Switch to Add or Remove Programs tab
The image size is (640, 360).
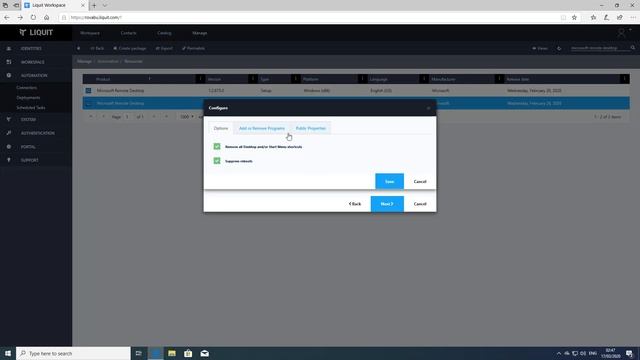[x=262, y=128]
